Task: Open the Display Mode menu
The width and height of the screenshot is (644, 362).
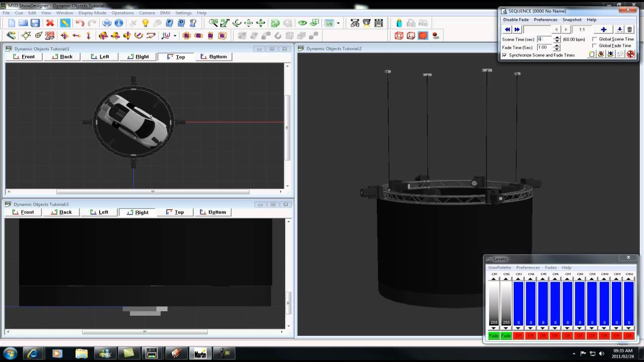Action: (92, 13)
